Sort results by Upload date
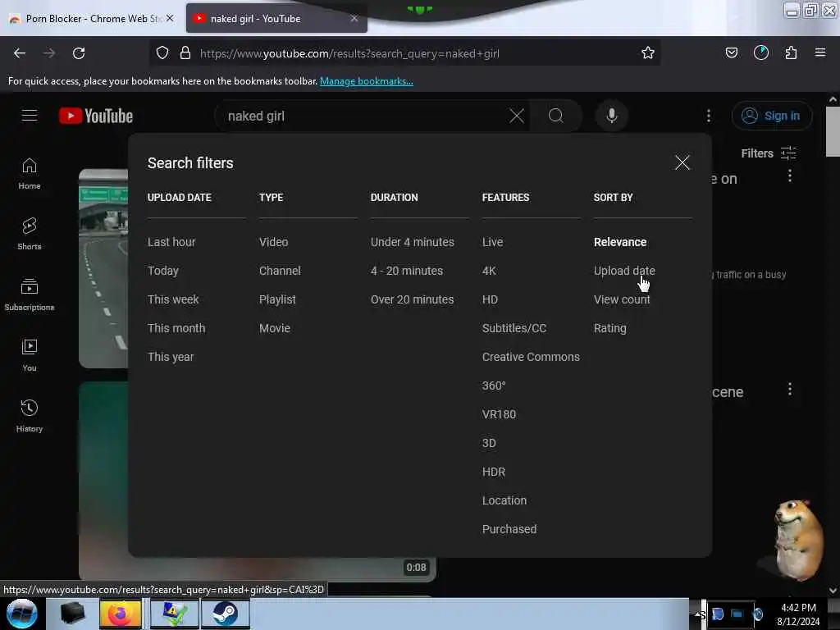 click(624, 271)
